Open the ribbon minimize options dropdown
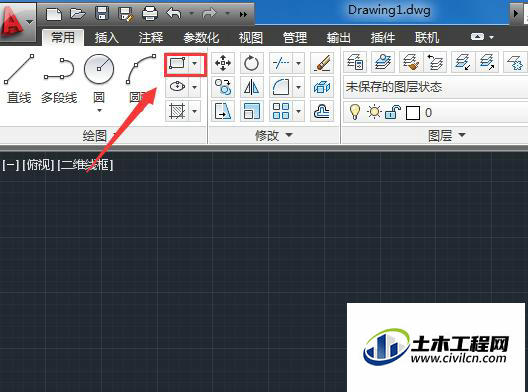528x392 pixels. pyautogui.click(x=492, y=37)
